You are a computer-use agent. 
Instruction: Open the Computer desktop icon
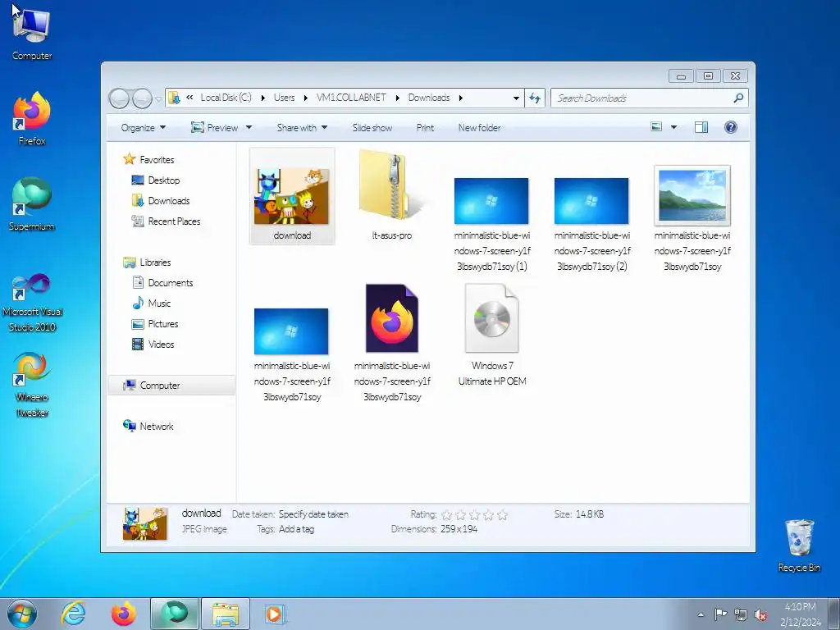click(32, 34)
